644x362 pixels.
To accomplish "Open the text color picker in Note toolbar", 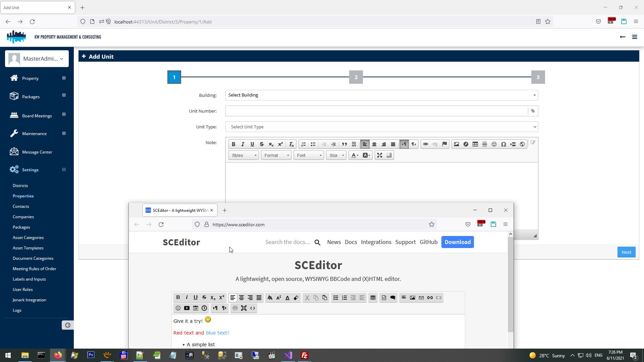I will [x=355, y=155].
